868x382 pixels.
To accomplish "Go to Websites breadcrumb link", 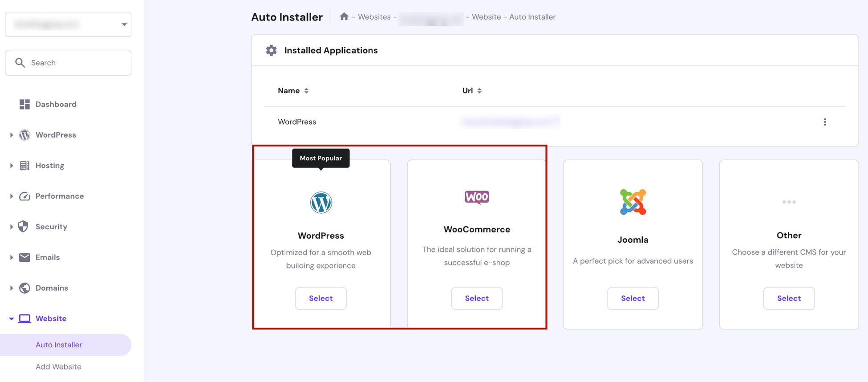I will point(374,17).
